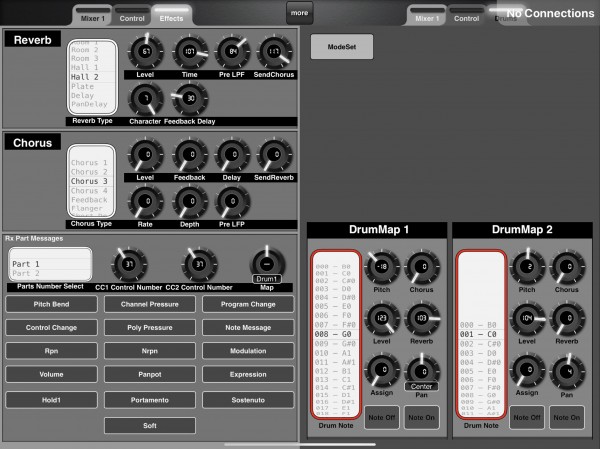Toggle Soft receive message
This screenshot has width=600, height=449.
(x=150, y=426)
